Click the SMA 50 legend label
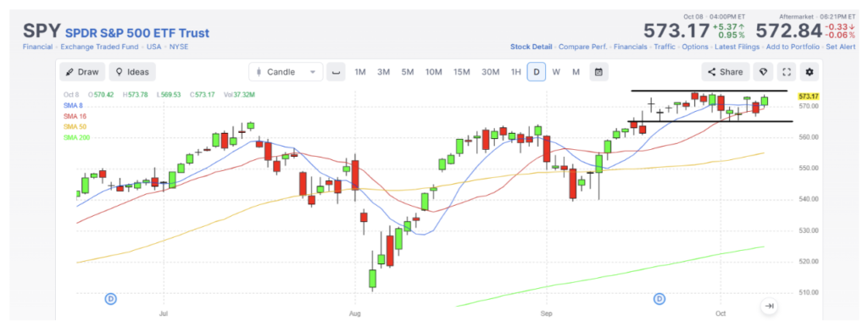868x327 pixels. (75, 127)
